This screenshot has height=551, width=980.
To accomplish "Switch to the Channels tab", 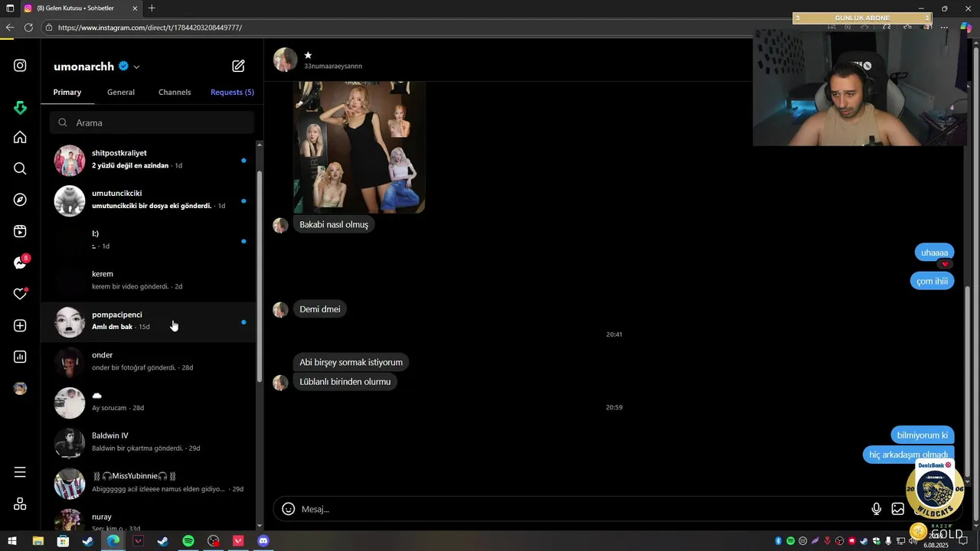I will (175, 92).
